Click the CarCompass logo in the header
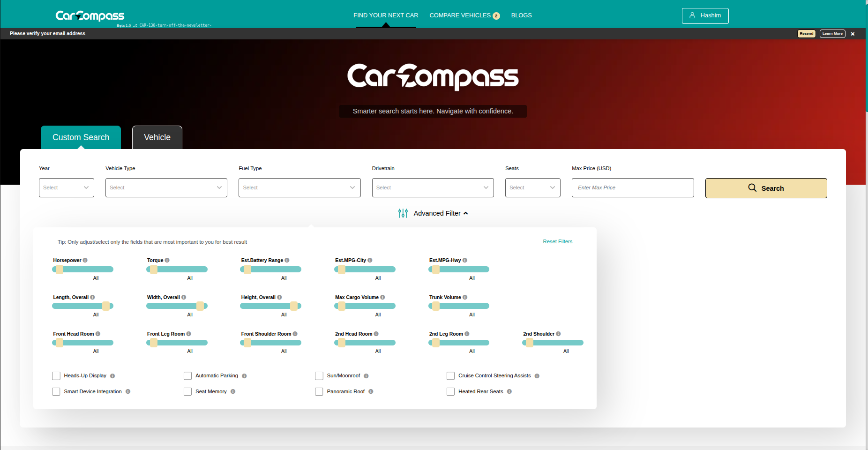The width and height of the screenshot is (868, 450). 90,15
